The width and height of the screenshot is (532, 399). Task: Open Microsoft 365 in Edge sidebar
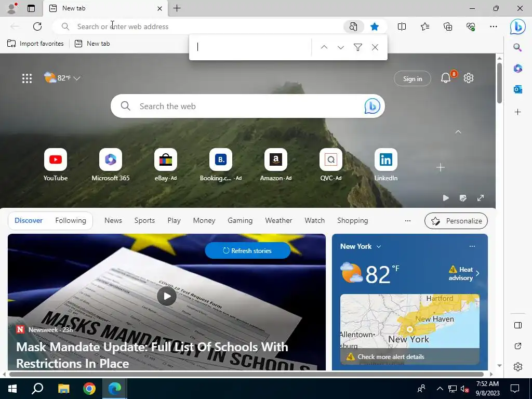coord(518,69)
